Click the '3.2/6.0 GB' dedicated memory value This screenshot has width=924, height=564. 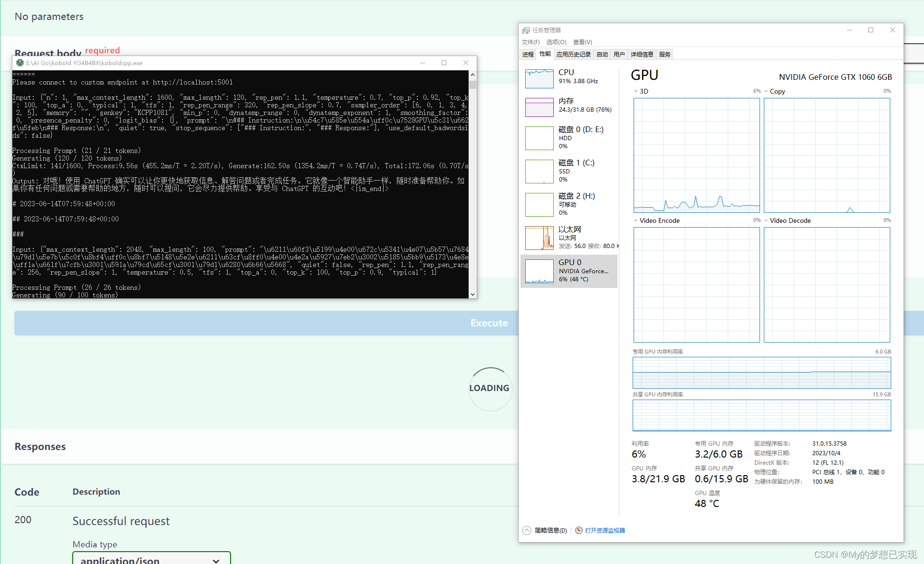click(719, 454)
